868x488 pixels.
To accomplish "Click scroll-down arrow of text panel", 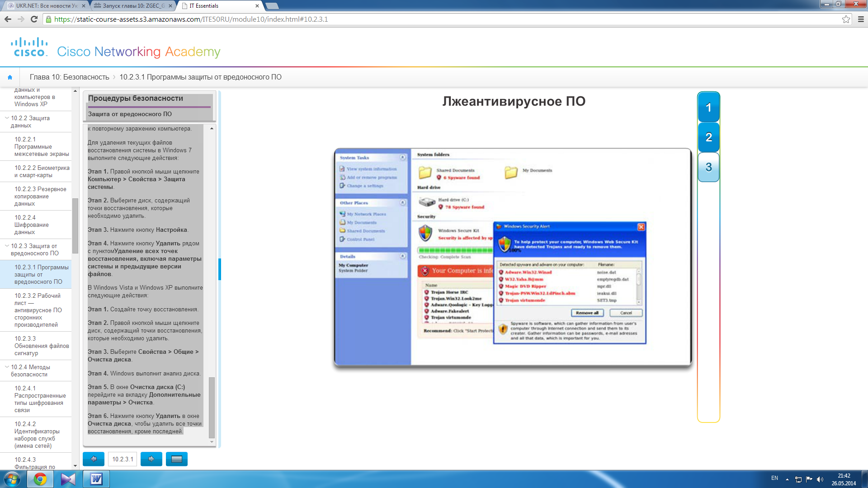I will (212, 442).
